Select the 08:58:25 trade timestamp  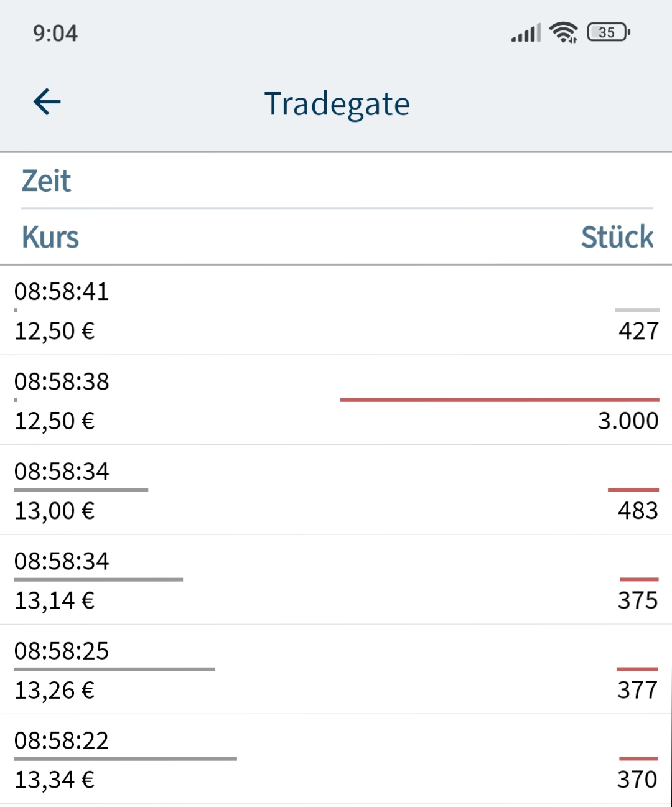point(62,651)
